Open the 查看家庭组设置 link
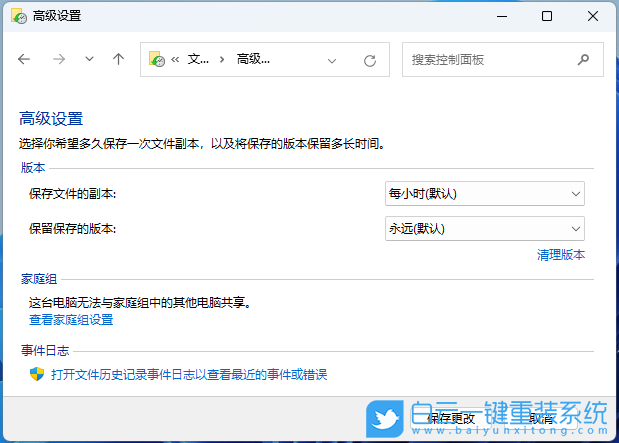 (71, 320)
